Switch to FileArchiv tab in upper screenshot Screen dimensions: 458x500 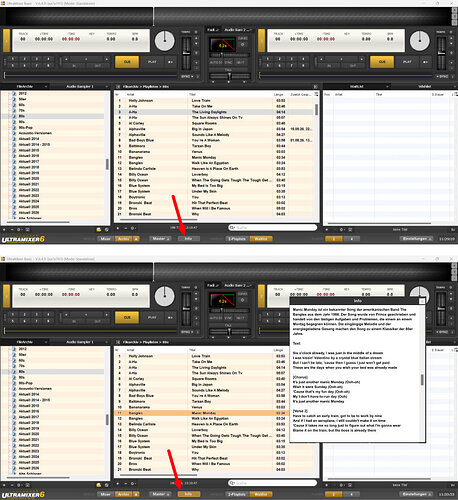(x=25, y=87)
